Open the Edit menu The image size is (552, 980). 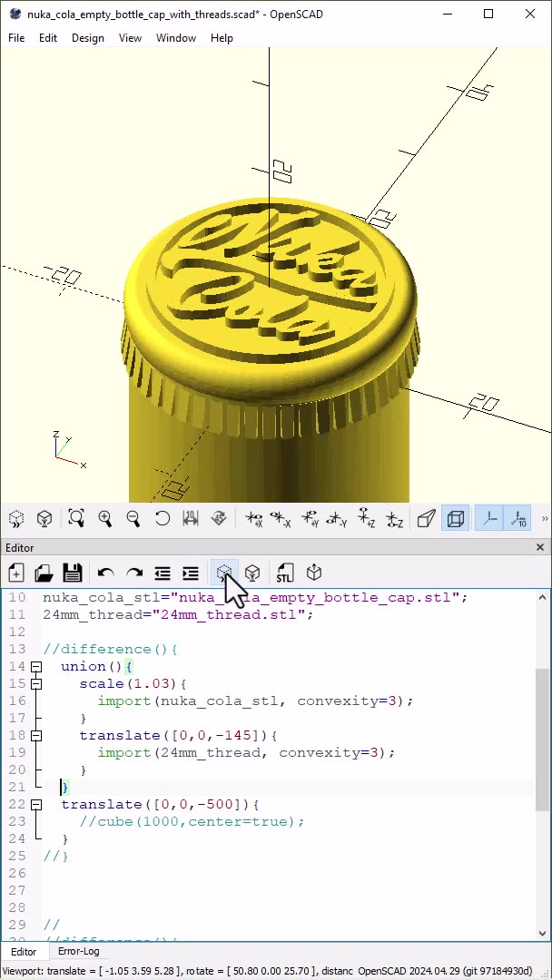tap(48, 38)
